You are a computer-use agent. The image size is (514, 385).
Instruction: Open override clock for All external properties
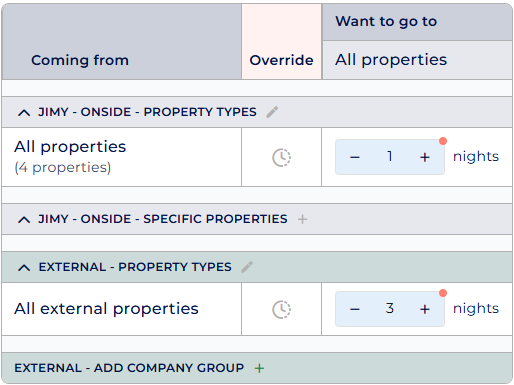click(x=282, y=309)
